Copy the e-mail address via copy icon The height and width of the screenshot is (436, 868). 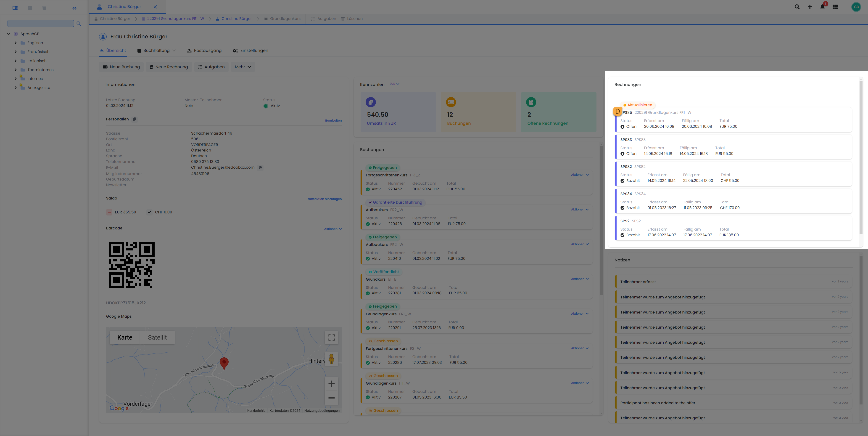click(x=260, y=167)
